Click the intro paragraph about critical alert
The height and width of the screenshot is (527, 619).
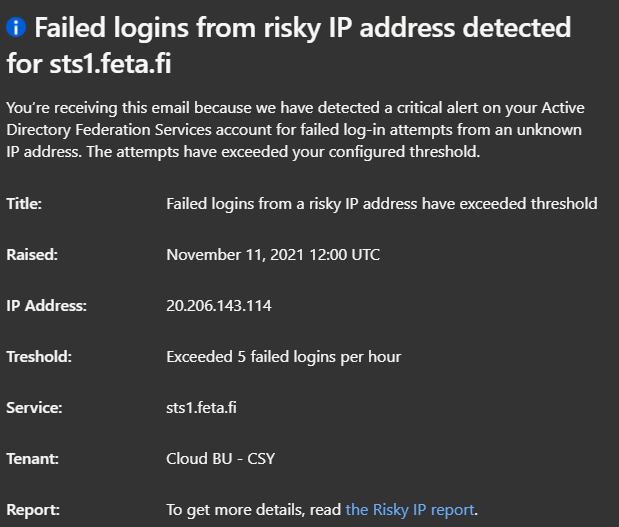(295, 130)
